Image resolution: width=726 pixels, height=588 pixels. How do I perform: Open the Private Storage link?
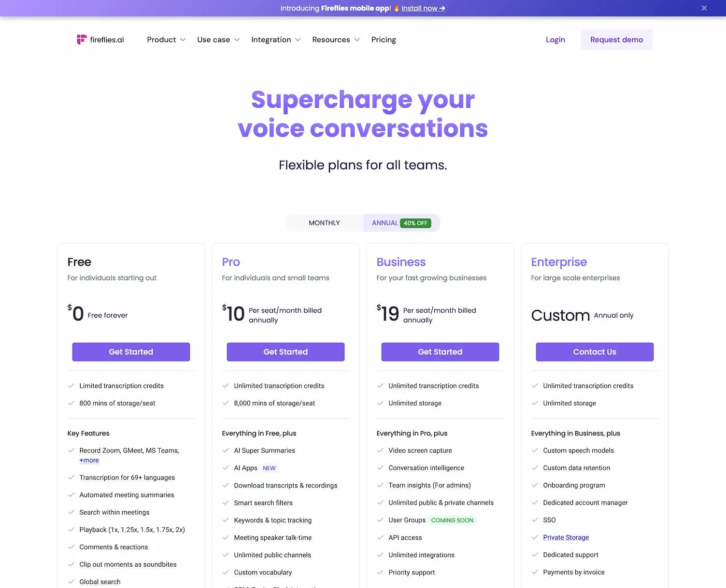pyautogui.click(x=566, y=537)
